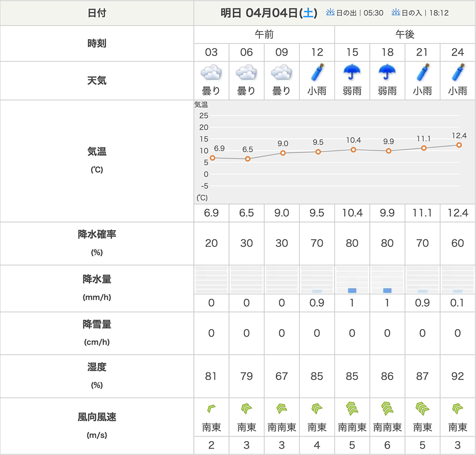Select the 午後 column header
The height and width of the screenshot is (455, 476).
[x=405, y=35]
